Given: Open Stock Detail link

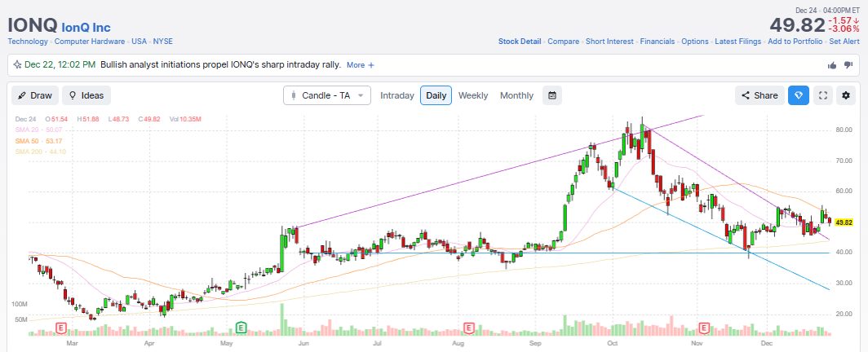Looking at the screenshot, I should pyautogui.click(x=520, y=42).
